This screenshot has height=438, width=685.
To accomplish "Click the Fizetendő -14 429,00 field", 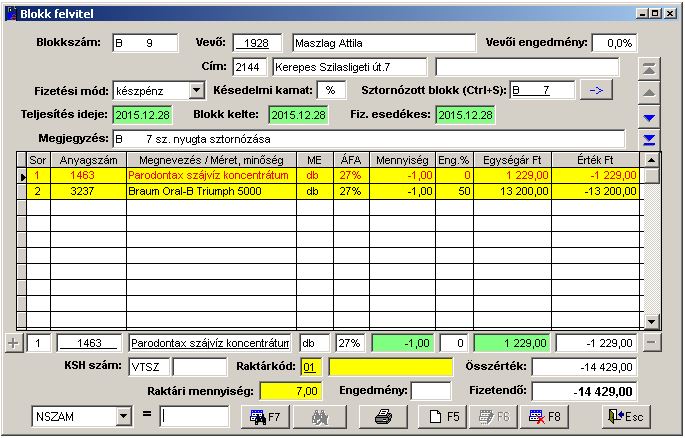I will point(584,391).
